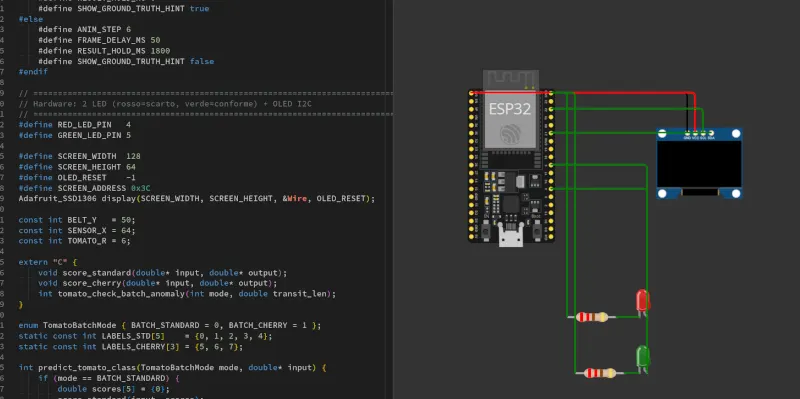Click the 'SHOW_GROUND_TRUTH_HINT false' line
Image resolution: width=800 pixels, height=399 pixels.
point(126,61)
